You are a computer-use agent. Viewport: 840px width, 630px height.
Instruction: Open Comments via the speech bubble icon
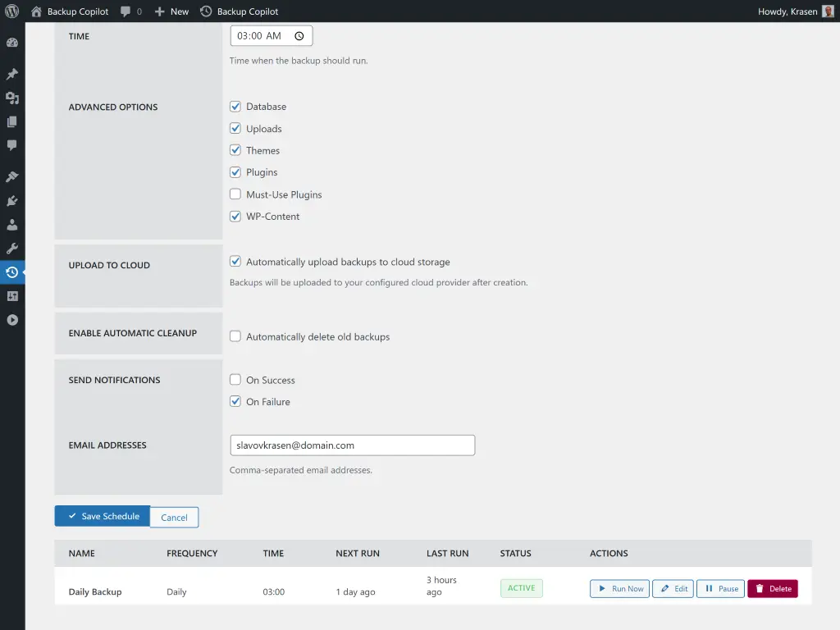[12, 145]
